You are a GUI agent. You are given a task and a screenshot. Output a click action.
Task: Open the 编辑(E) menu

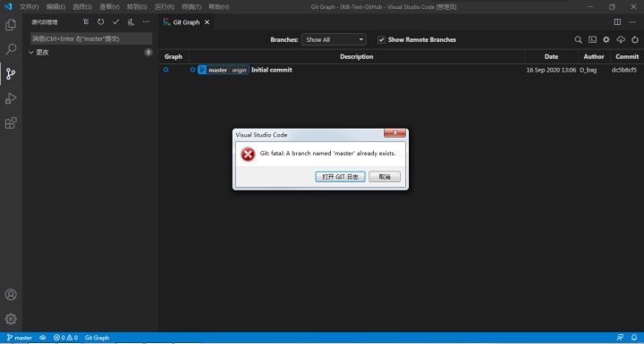point(55,7)
